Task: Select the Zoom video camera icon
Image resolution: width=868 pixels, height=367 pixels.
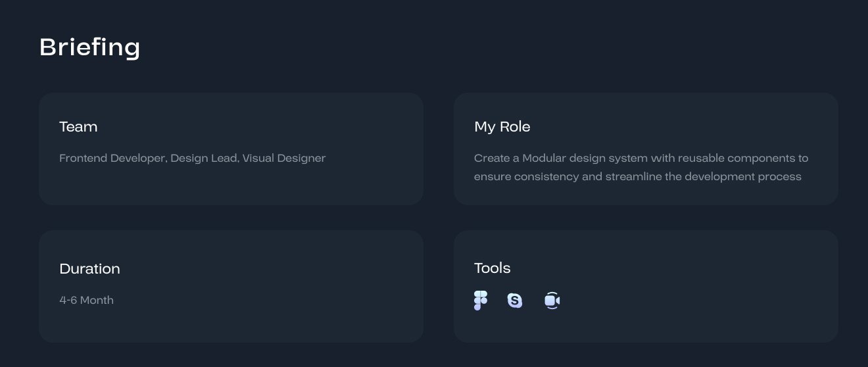Action: tap(552, 301)
